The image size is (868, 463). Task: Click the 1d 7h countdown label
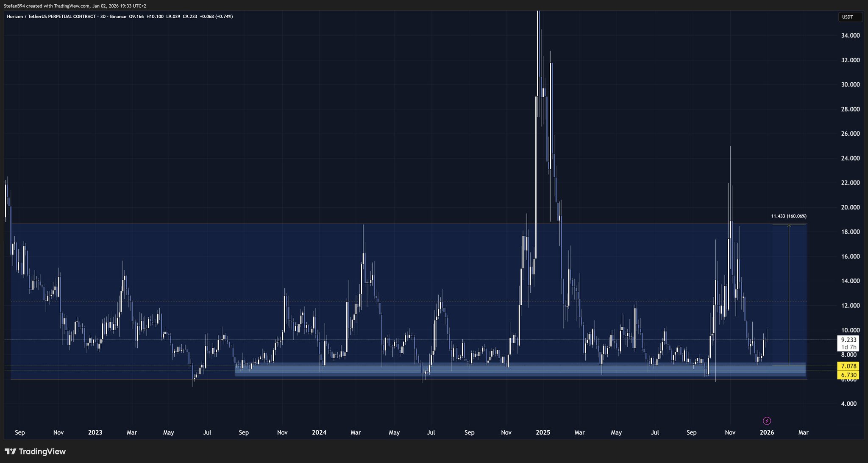[849, 347]
